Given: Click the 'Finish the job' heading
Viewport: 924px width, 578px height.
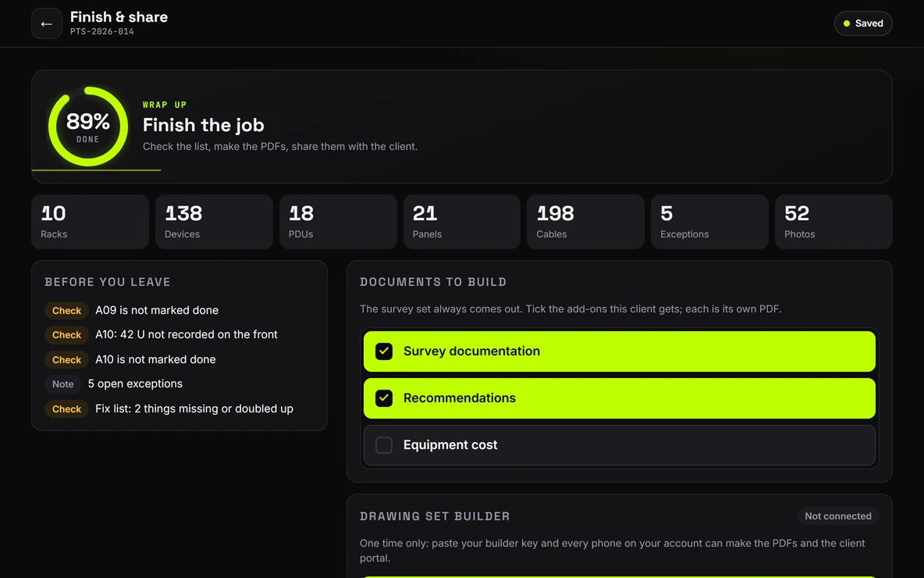Looking at the screenshot, I should click(204, 125).
